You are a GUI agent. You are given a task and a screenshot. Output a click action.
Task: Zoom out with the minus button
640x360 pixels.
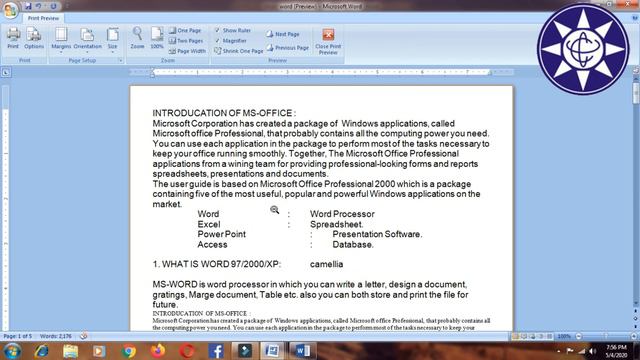pyautogui.click(x=578, y=336)
